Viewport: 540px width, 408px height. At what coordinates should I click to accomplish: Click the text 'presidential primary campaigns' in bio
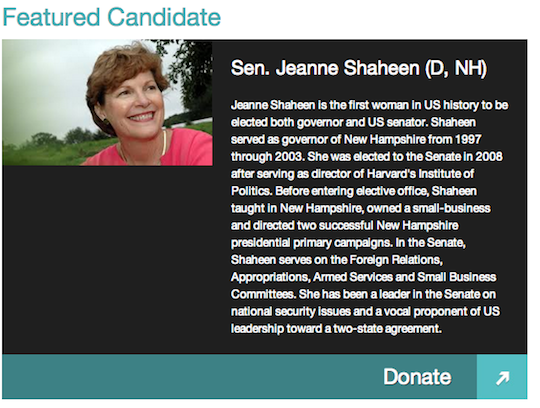pyautogui.click(x=311, y=243)
